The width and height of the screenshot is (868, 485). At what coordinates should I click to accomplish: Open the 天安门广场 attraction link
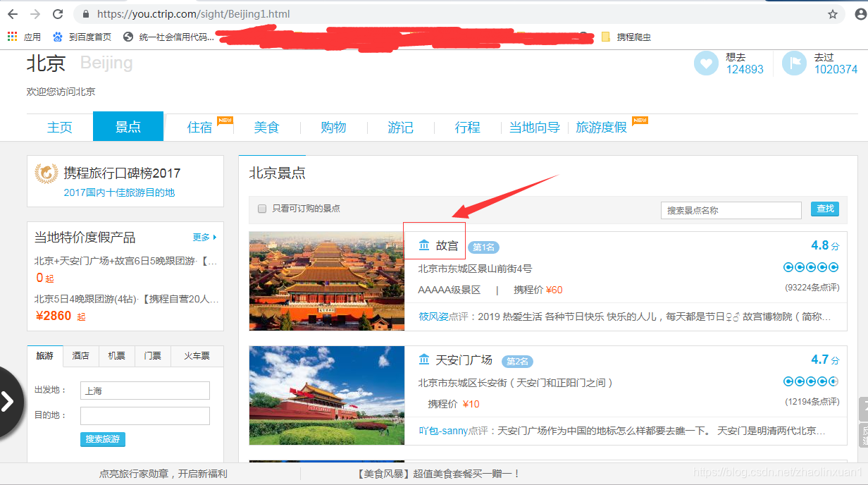(464, 360)
